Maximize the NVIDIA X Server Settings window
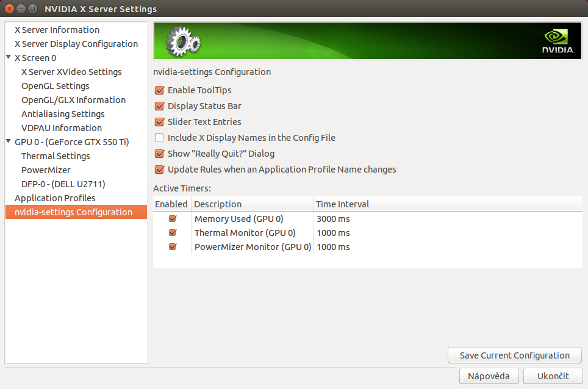The width and height of the screenshot is (588, 389). [32, 9]
